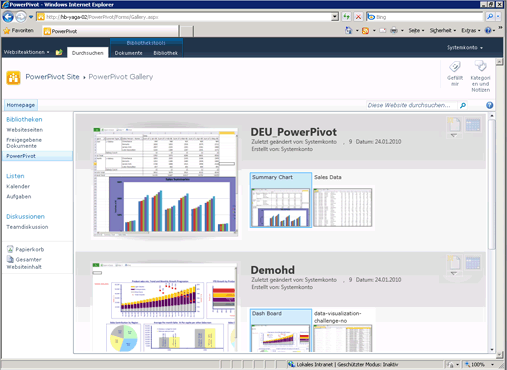Viewport: 507px width, 370px height.
Task: Open the Websiteaktionen menu
Action: pyautogui.click(x=26, y=52)
